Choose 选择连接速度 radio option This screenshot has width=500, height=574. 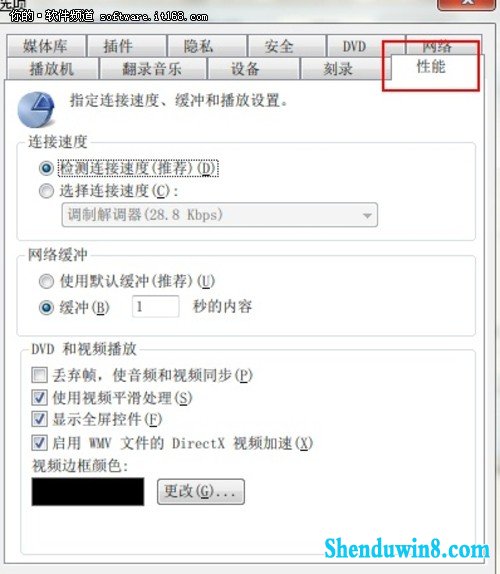[x=46, y=191]
